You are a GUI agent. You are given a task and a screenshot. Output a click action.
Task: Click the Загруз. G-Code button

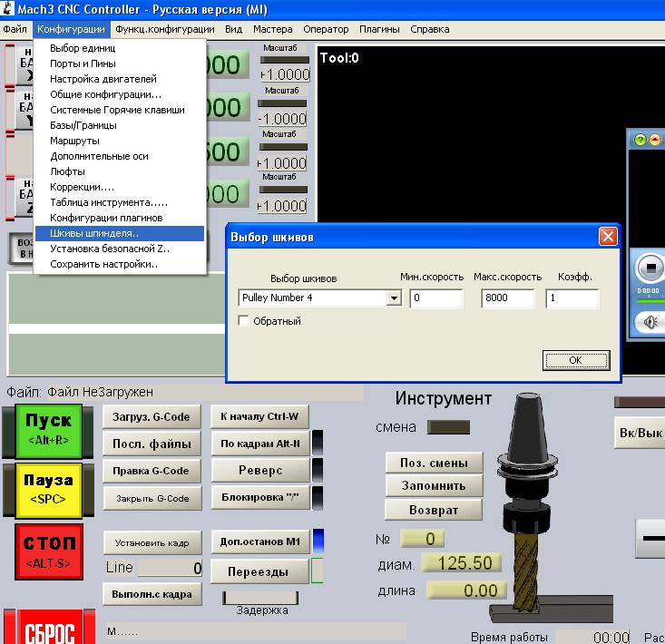tap(152, 417)
